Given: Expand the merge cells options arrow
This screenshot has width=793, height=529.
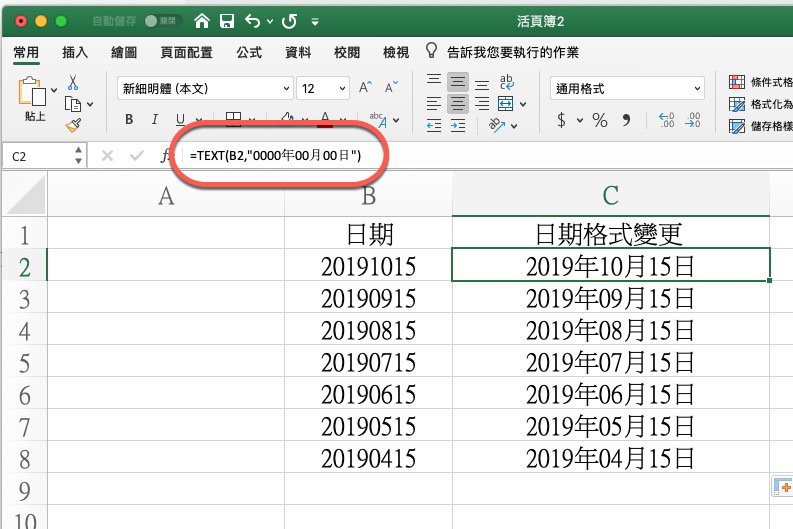Looking at the screenshot, I should tap(523, 104).
